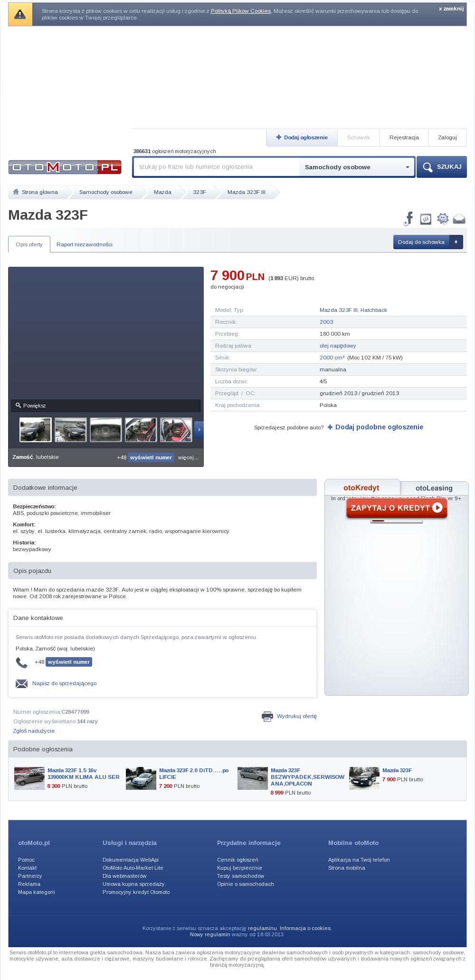475x980 pixels.
Task: Click the SZUKAJ search button
Action: pos(442,167)
